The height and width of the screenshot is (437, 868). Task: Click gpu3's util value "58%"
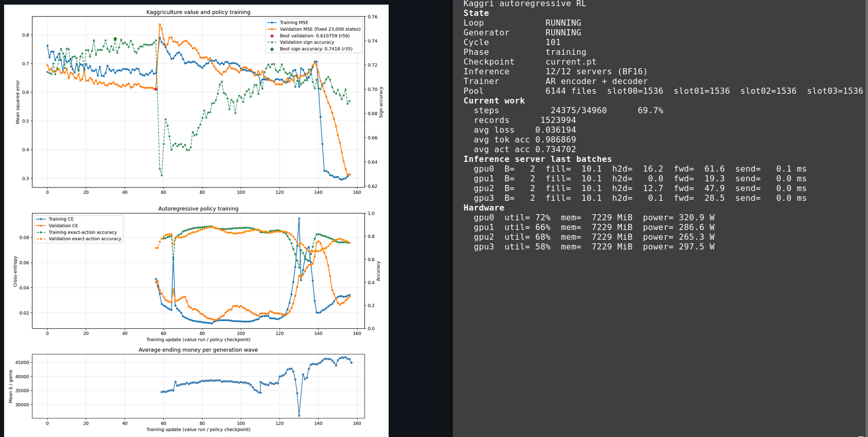[542, 247]
